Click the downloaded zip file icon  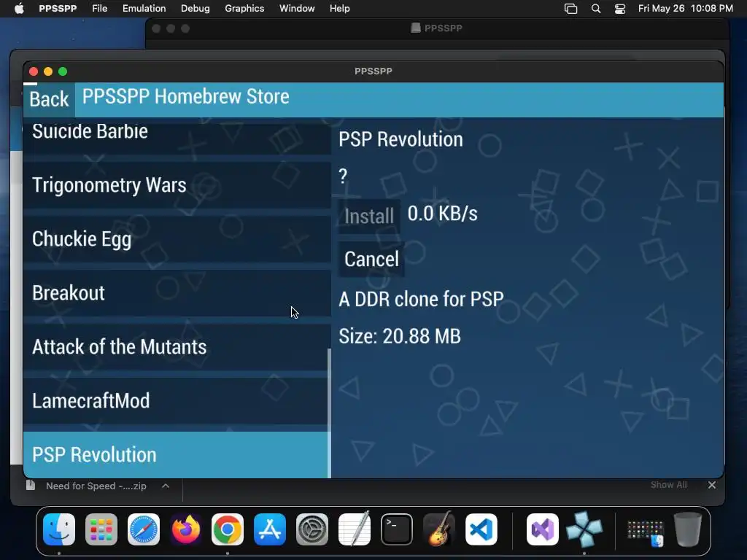point(31,485)
